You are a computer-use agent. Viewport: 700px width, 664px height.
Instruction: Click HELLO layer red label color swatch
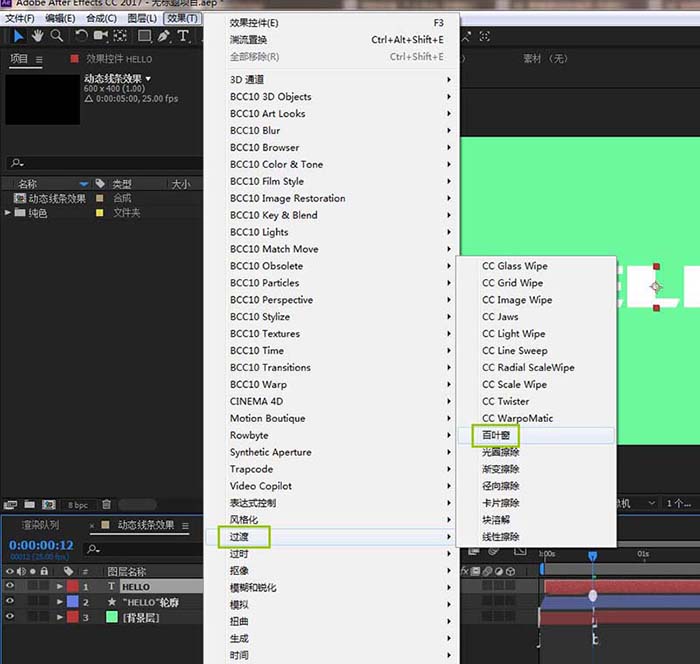click(73, 586)
